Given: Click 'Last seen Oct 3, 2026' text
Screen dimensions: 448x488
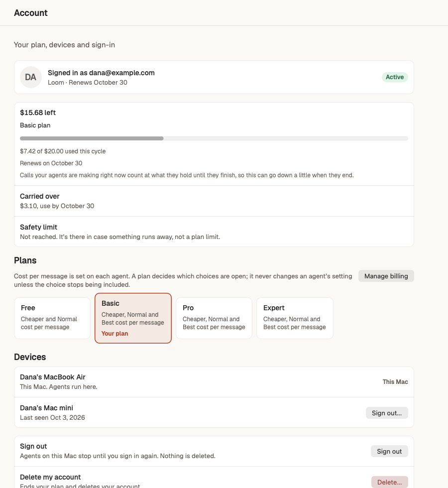Looking at the screenshot, I should [x=52, y=418].
